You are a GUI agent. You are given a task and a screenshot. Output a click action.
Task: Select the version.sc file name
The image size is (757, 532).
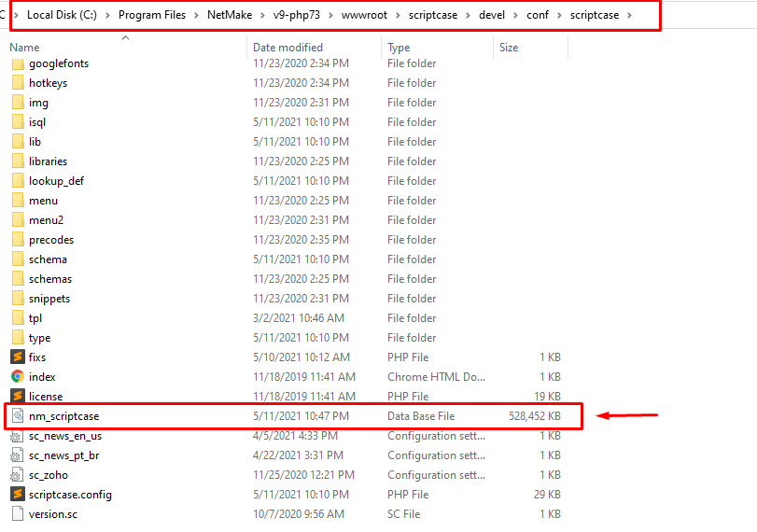52,514
